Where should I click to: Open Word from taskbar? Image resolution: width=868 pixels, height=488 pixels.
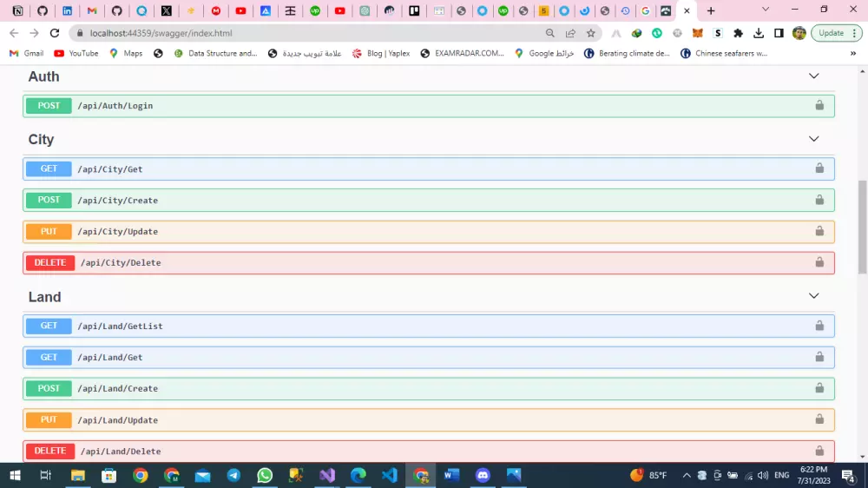pos(451,475)
